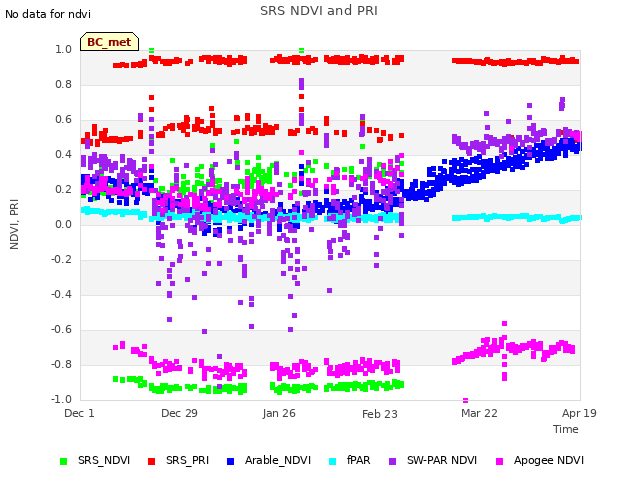
Task: Click the 0.4 y-axis tick label
Action: click(x=63, y=154)
